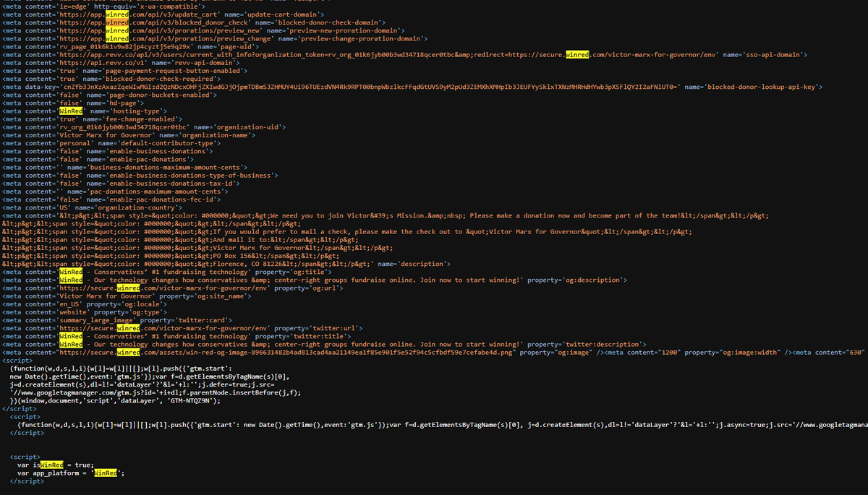Click the 'og:description' property text
868x495 pixels.
pos(594,280)
